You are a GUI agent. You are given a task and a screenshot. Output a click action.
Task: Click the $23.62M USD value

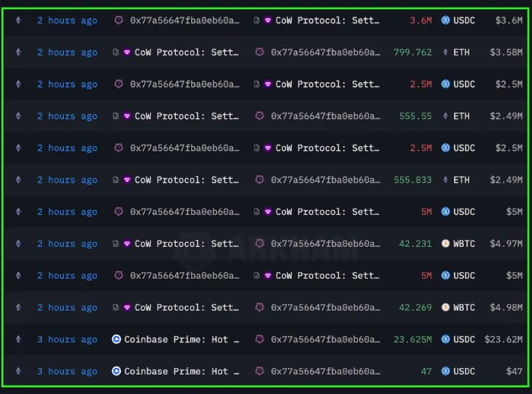coord(504,339)
